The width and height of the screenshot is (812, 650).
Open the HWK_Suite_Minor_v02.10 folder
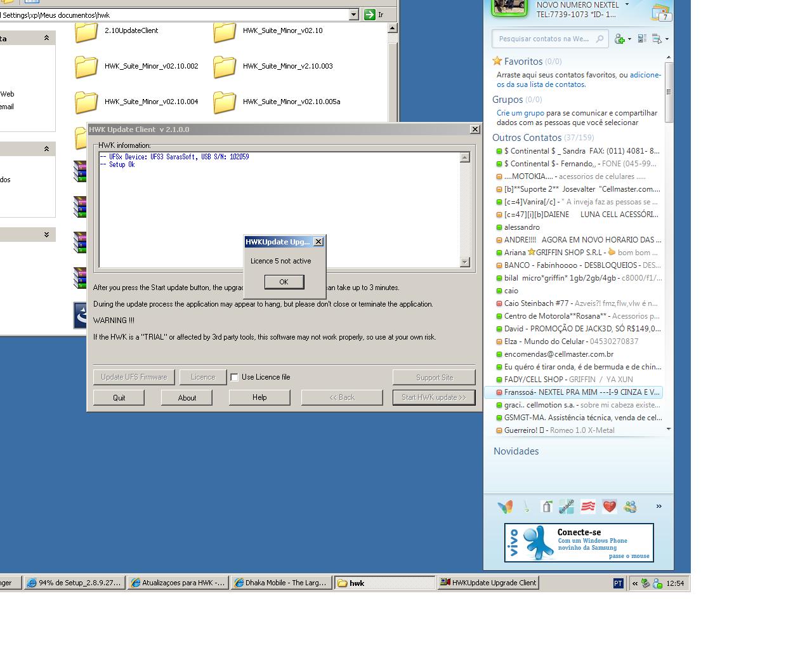tap(268, 31)
